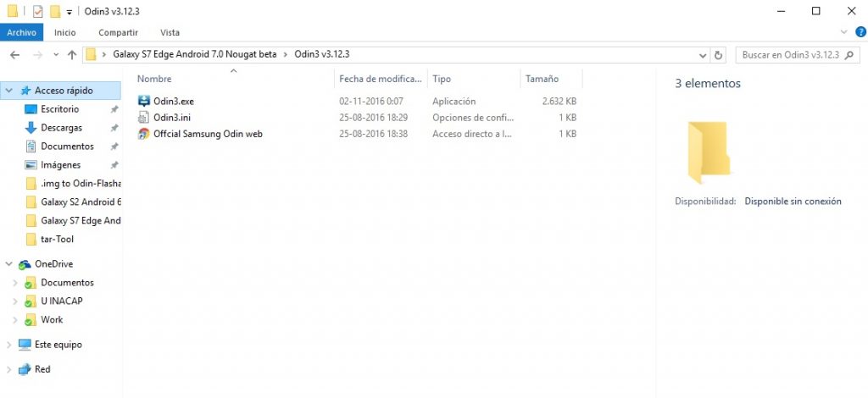The width and height of the screenshot is (868, 398).
Task: Expand the ribbon with the chevron
Action: click(844, 32)
